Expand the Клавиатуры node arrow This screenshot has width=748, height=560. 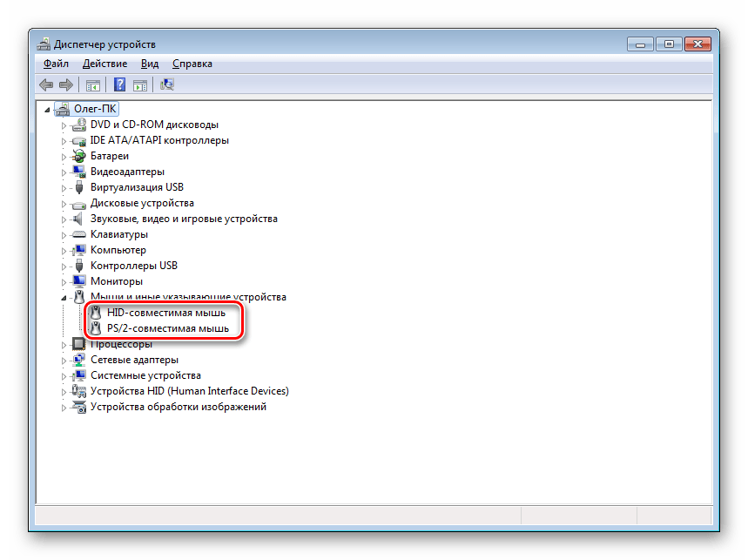coord(64,235)
